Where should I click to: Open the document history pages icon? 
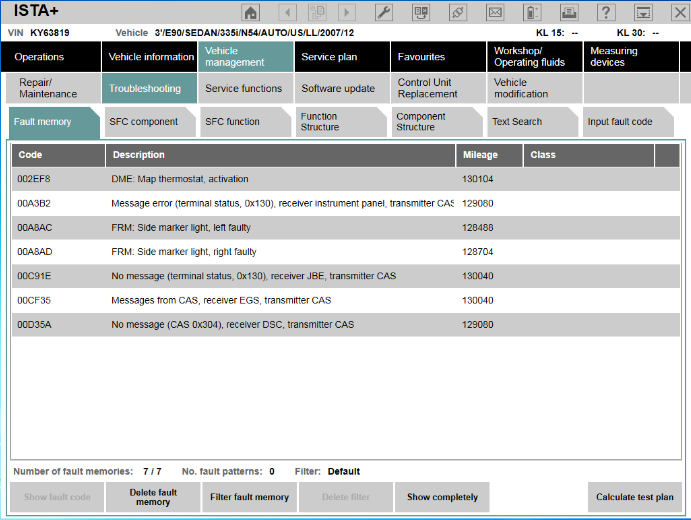(317, 12)
